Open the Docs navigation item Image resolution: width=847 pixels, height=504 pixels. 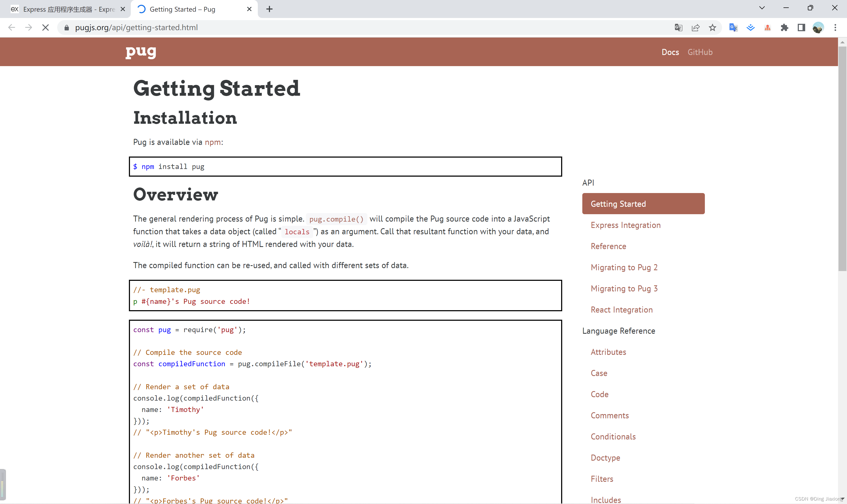pos(670,52)
